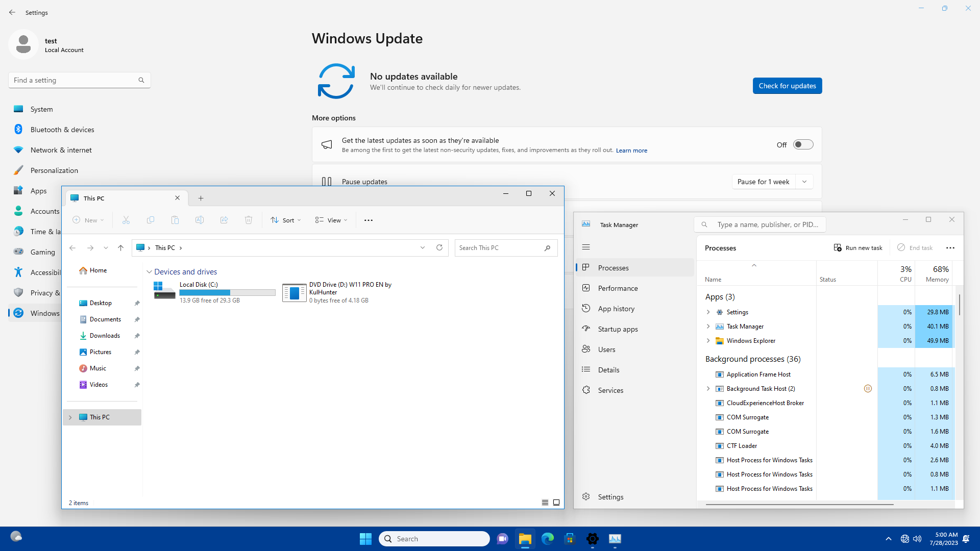Image resolution: width=980 pixels, height=551 pixels.
Task: Click the Run new task icon
Action: tap(838, 248)
